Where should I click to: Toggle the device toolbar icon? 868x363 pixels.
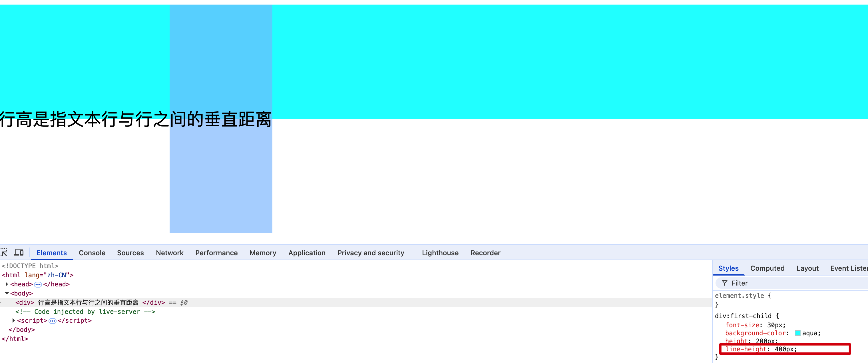19,252
